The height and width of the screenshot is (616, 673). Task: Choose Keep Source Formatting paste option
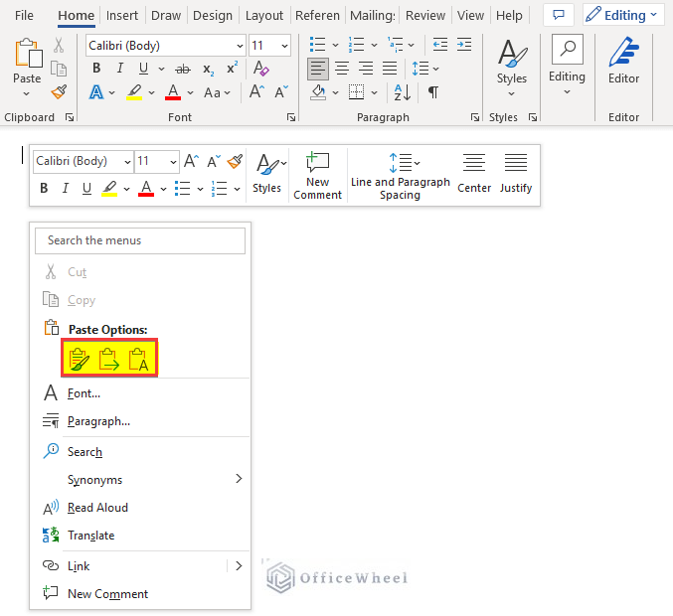[80, 359]
